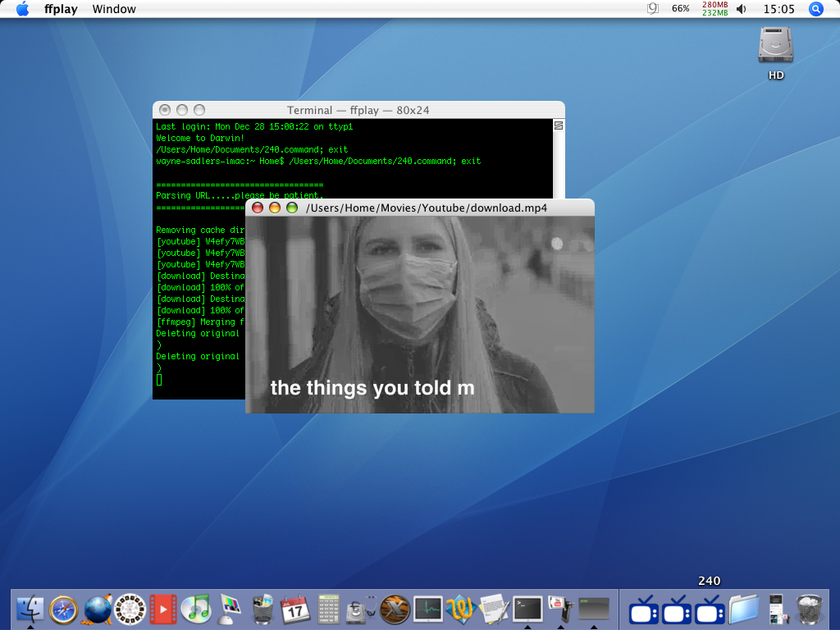Image resolution: width=840 pixels, height=630 pixels.
Task: Open Spotlight search in menu bar
Action: 816,9
